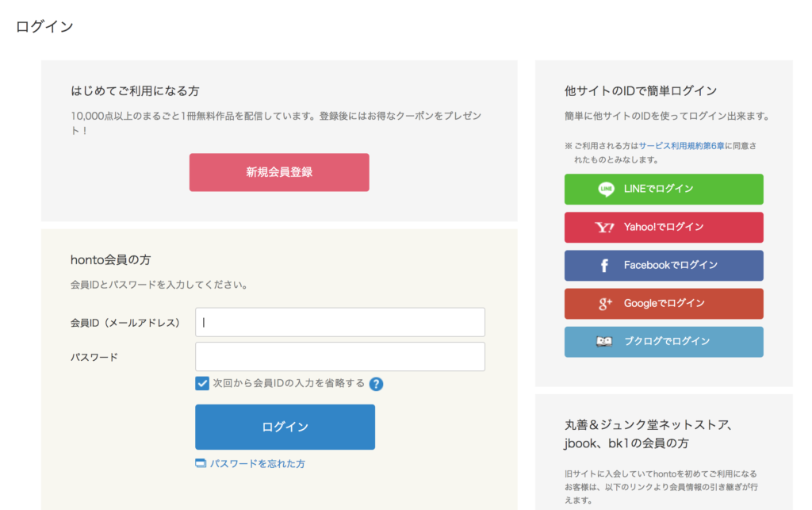
Task: Click the Yahoo! Y! logo icon
Action: click(x=604, y=228)
